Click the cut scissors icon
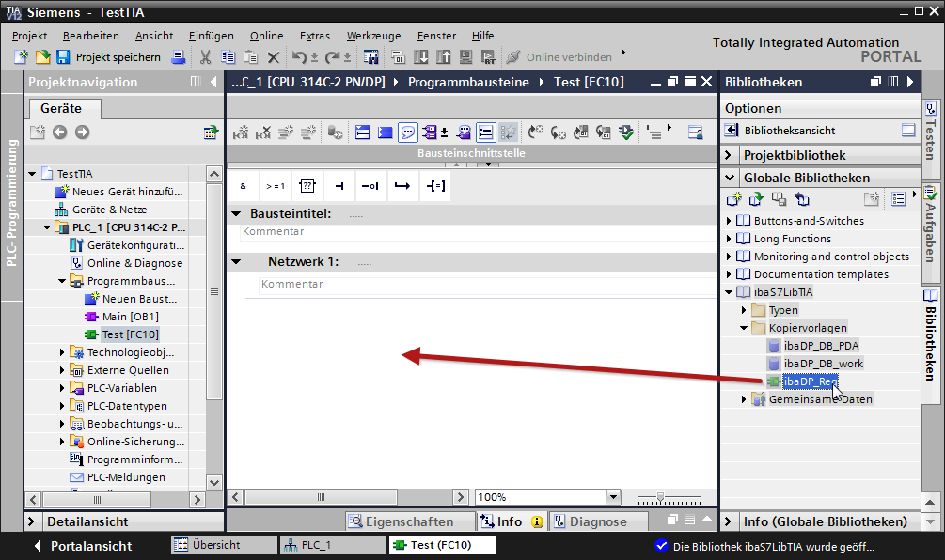The height and width of the screenshot is (560, 945). (206, 57)
